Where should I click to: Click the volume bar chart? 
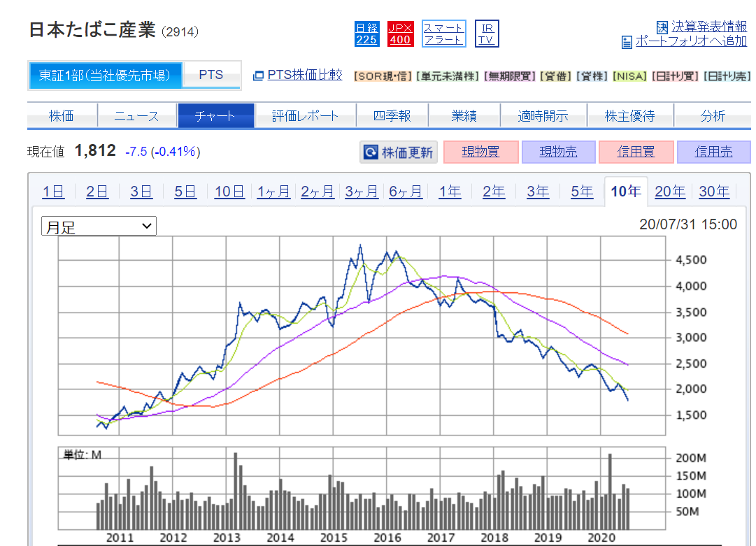[362, 489]
